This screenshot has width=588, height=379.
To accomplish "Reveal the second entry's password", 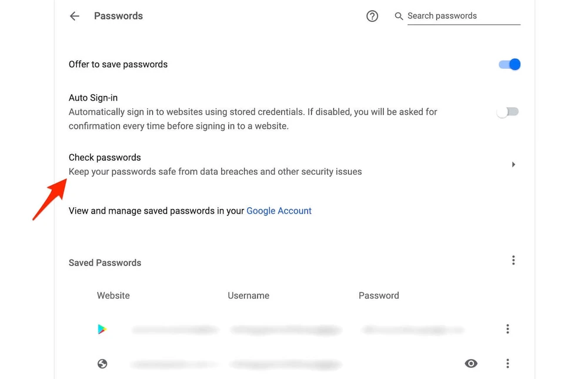I will pos(471,363).
